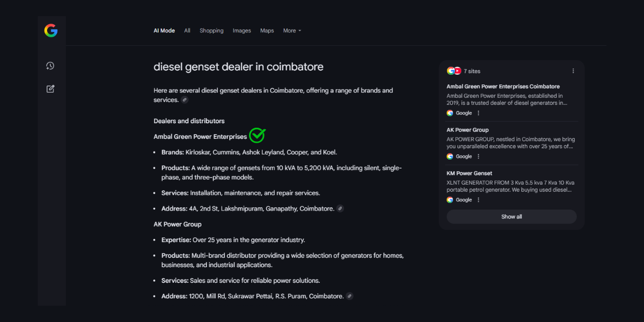The height and width of the screenshot is (322, 644).
Task: Open the options menu for the Ambal Green Power source
Action: pyautogui.click(x=479, y=113)
